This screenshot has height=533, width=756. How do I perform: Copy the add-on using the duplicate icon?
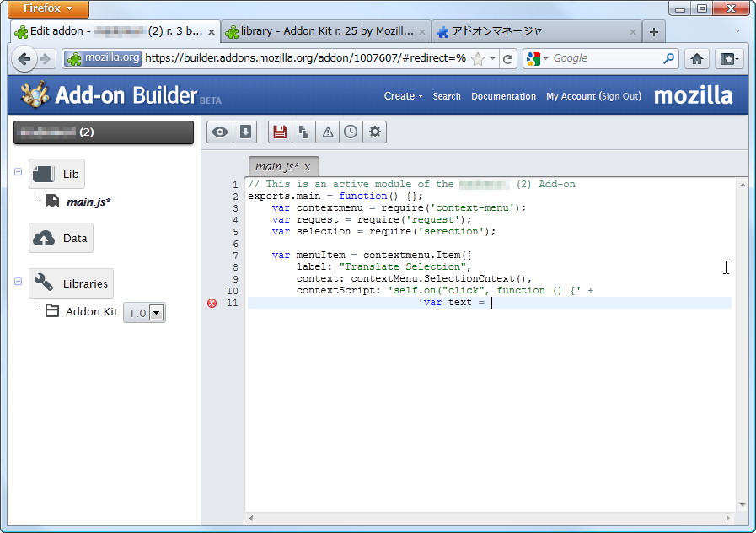[x=304, y=132]
